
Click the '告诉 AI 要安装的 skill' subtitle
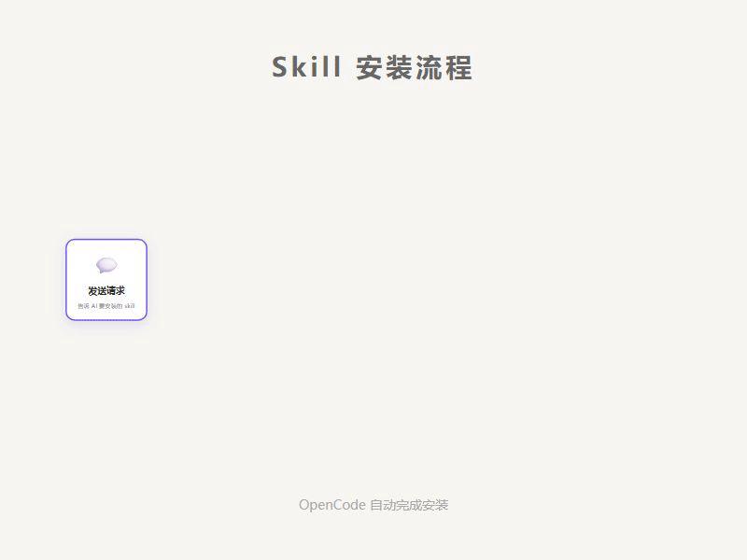click(x=106, y=306)
